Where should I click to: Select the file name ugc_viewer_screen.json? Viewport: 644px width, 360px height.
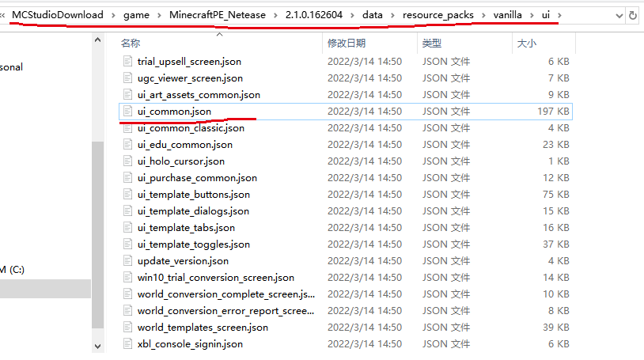pyautogui.click(x=190, y=78)
